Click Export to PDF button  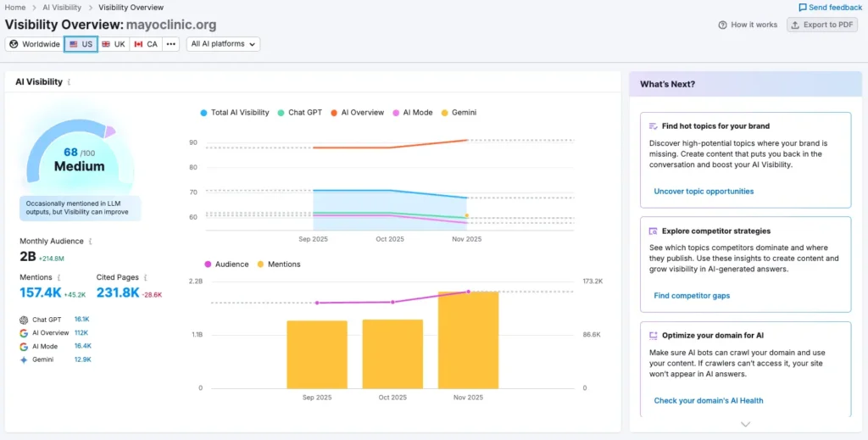pos(822,25)
